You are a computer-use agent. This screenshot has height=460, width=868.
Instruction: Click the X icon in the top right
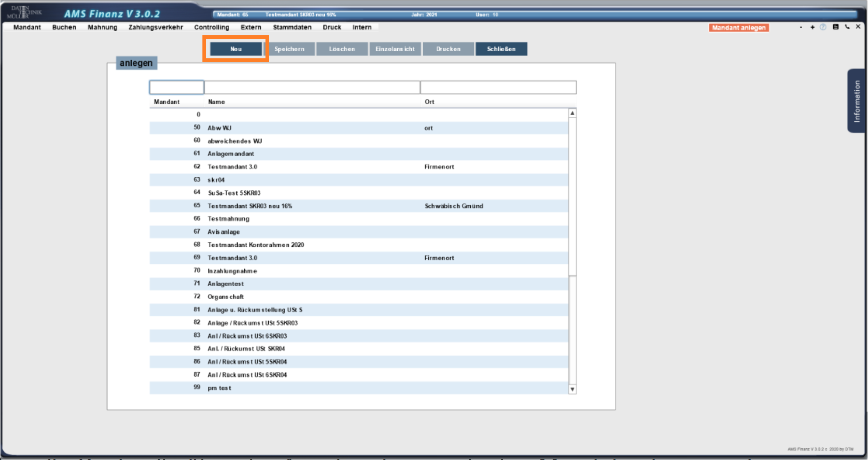pyautogui.click(x=858, y=27)
